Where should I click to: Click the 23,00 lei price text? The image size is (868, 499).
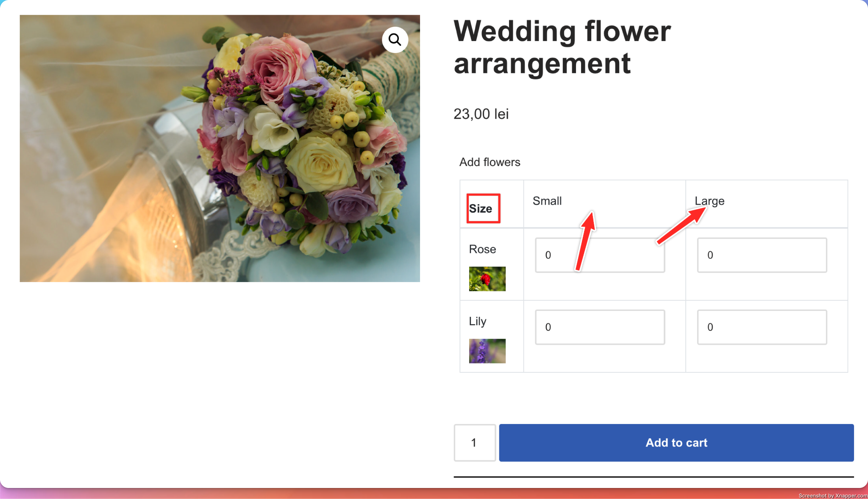[481, 114]
